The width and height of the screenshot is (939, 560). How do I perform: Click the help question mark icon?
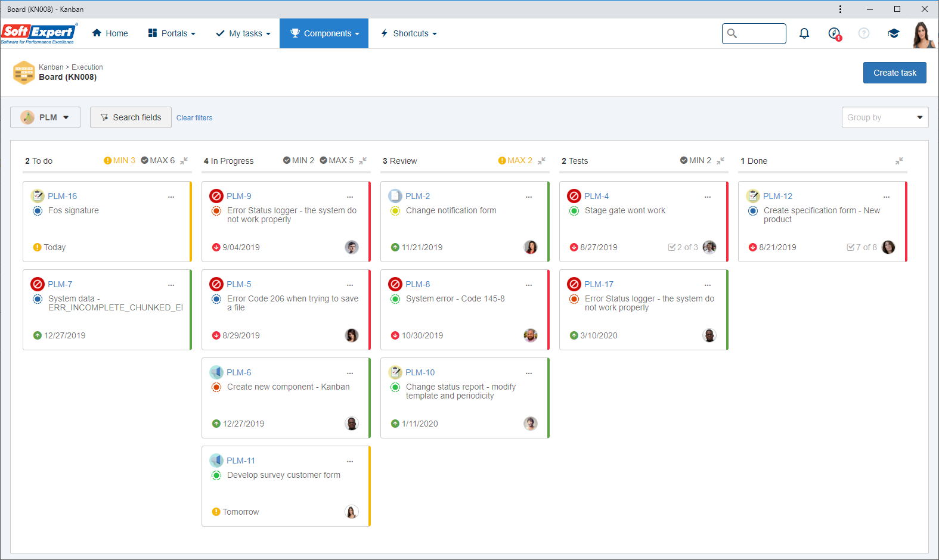pyautogui.click(x=864, y=33)
